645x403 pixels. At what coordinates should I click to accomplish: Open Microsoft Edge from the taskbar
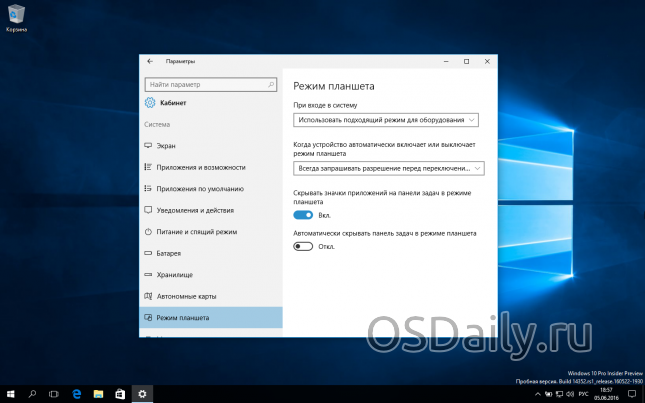tap(76, 393)
